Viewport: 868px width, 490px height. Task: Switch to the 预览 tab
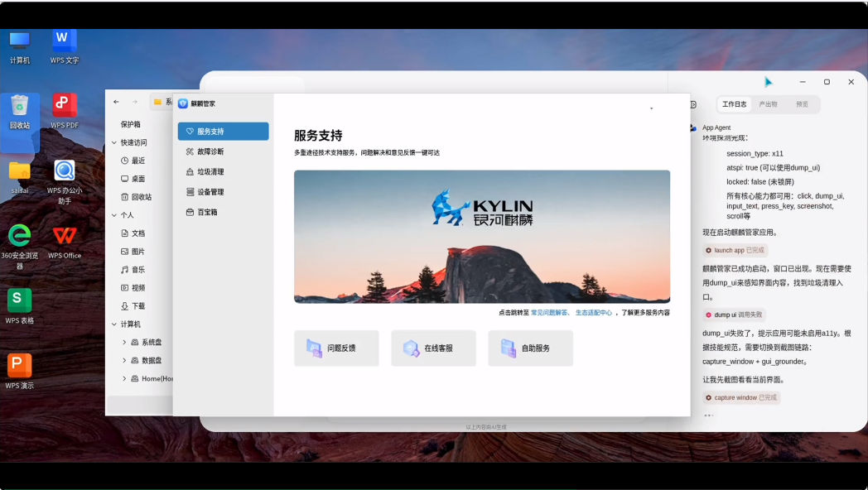[802, 104]
